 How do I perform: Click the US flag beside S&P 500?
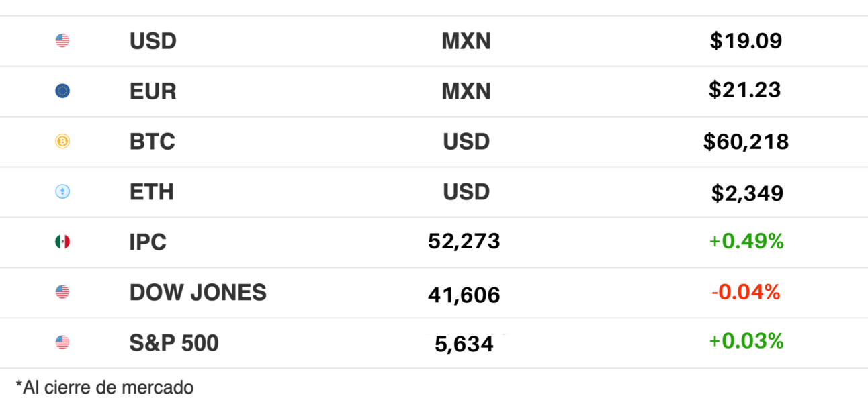pyautogui.click(x=62, y=342)
